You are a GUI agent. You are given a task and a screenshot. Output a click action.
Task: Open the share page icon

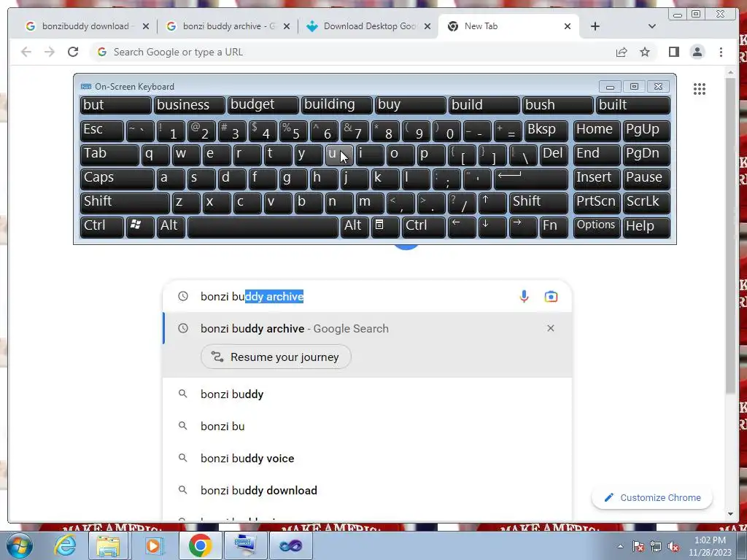click(x=622, y=52)
